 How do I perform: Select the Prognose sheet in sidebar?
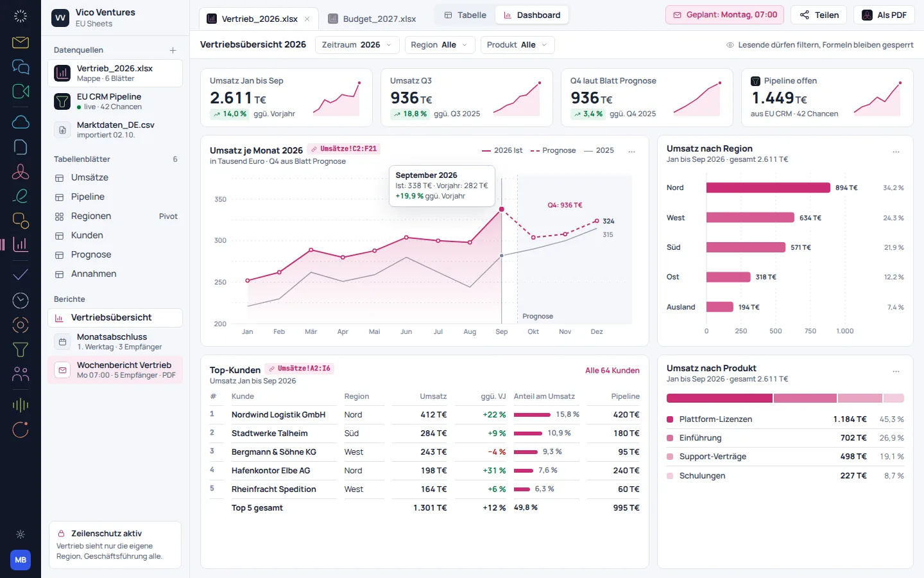click(x=115, y=255)
